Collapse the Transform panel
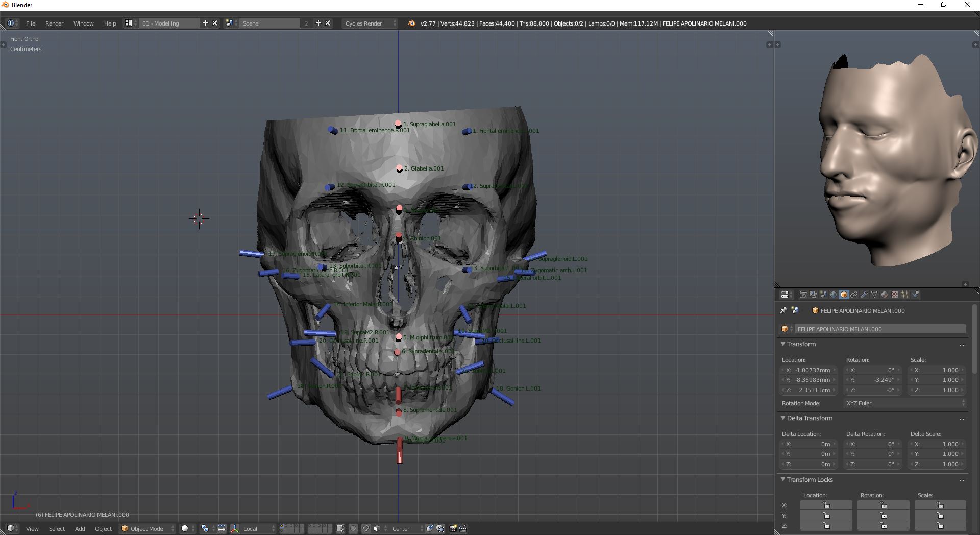 coord(783,344)
